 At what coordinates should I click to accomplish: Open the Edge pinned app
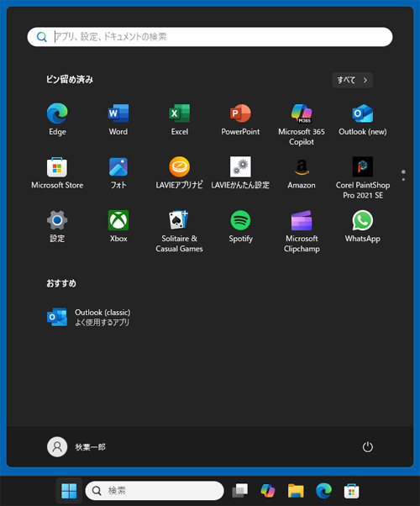pyautogui.click(x=57, y=119)
